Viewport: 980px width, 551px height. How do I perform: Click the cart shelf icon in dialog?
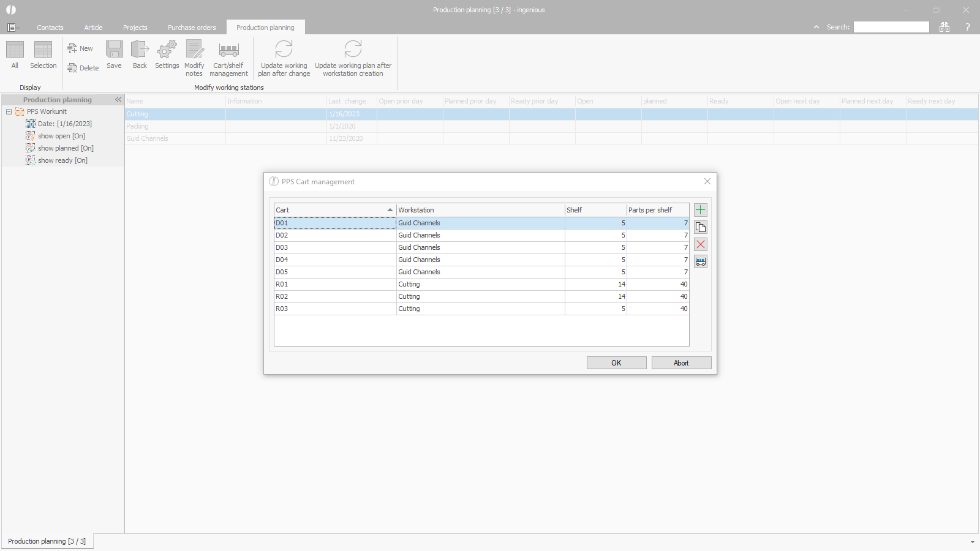coord(701,261)
